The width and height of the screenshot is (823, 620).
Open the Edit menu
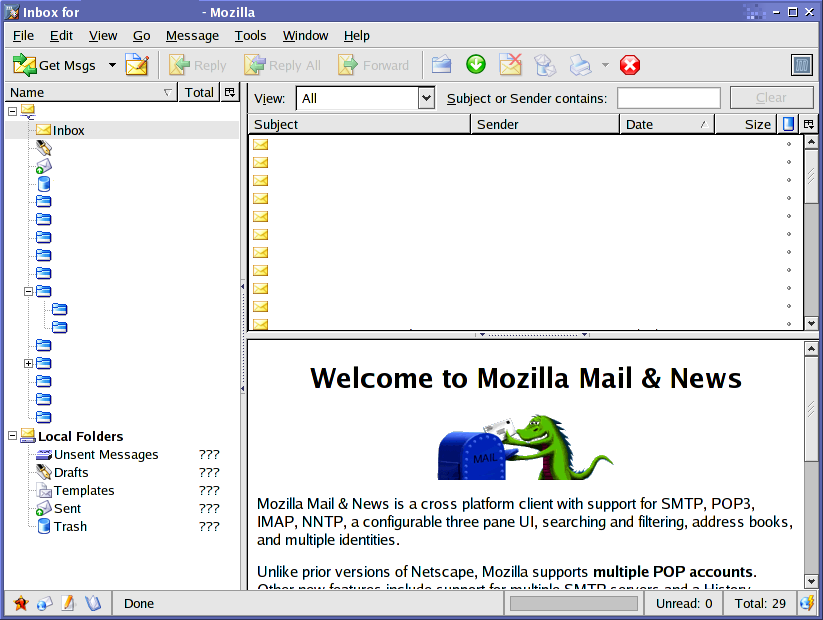tap(61, 36)
